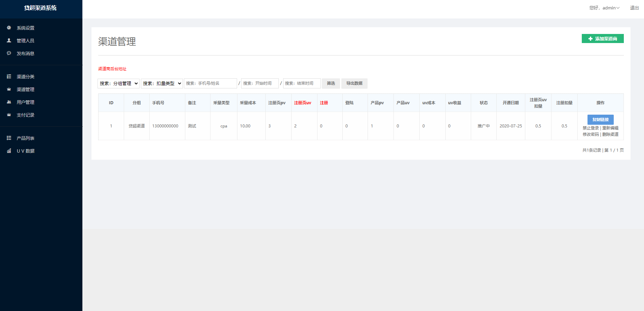The image size is (644, 311).
Task: Click the crown icon beside 支付记录
Action: pos(9,115)
